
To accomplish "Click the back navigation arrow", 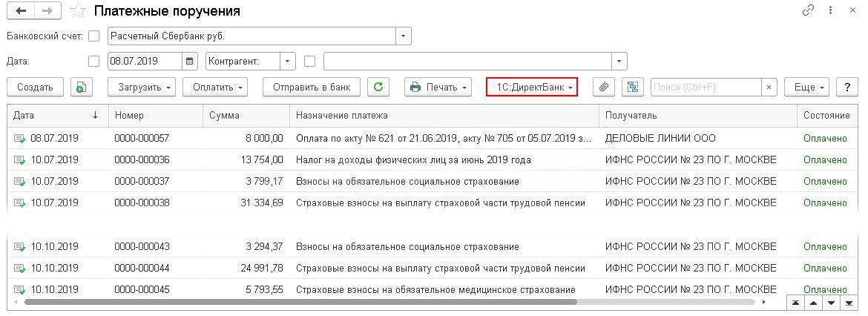I will point(20,12).
